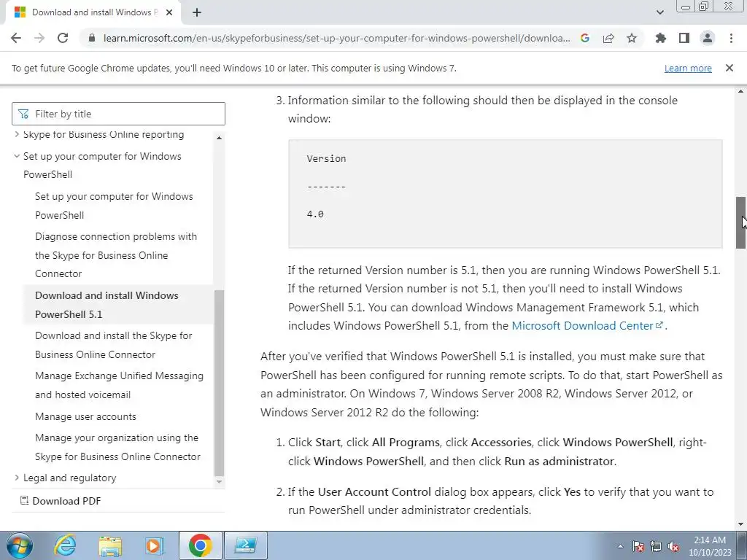Bookmark this page with the star icon
The width and height of the screenshot is (747, 560).
pyautogui.click(x=632, y=38)
